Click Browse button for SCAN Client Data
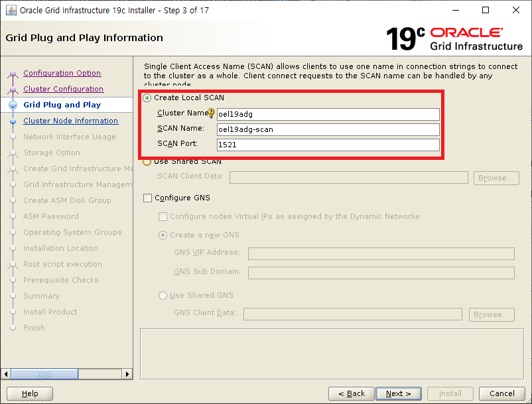Screen dimensions: 532x404 point(496,178)
